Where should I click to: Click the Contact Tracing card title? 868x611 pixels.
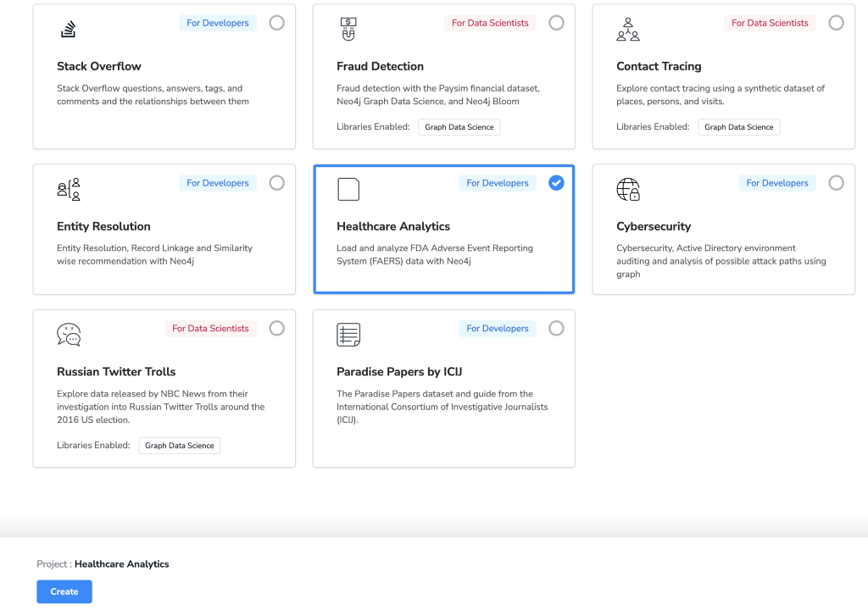point(659,66)
